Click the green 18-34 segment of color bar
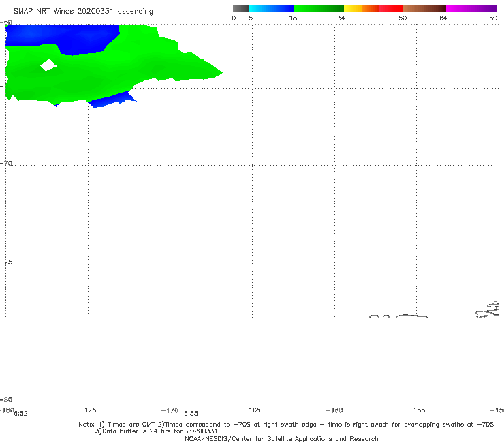 [x=319, y=8]
